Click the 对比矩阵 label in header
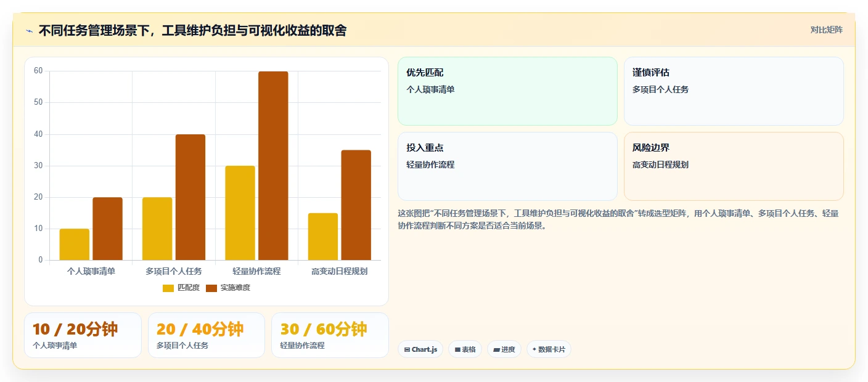The height and width of the screenshot is (382, 868). (826, 30)
